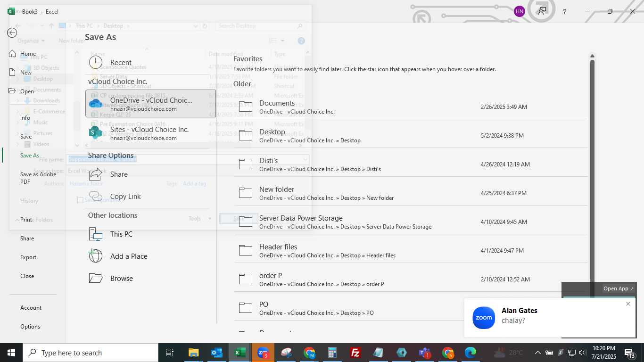644x362 pixels.
Task: Click the Open folder icon in sidebar
Action: pos(13,91)
